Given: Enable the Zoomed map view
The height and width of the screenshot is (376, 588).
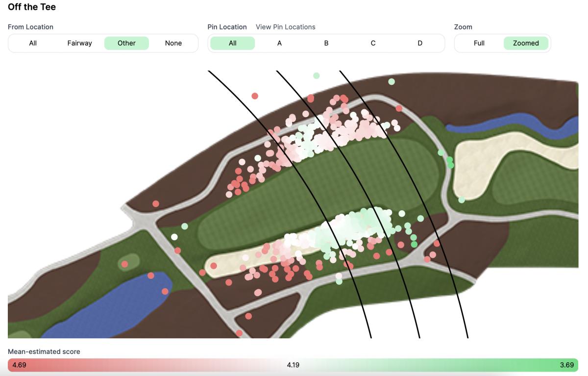Looking at the screenshot, I should point(526,43).
